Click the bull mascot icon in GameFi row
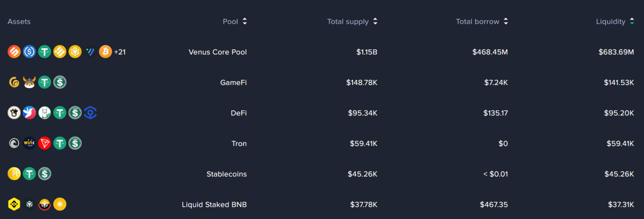 [x=29, y=82]
